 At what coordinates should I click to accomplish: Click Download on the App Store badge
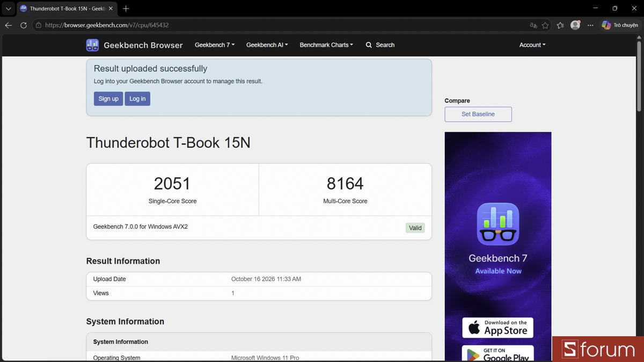(x=498, y=328)
